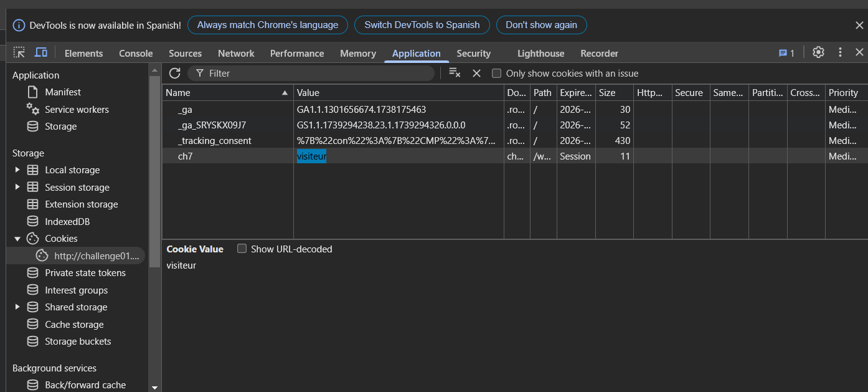This screenshot has height=392, width=868.
Task: Expand the Shared storage tree item
Action: point(17,307)
